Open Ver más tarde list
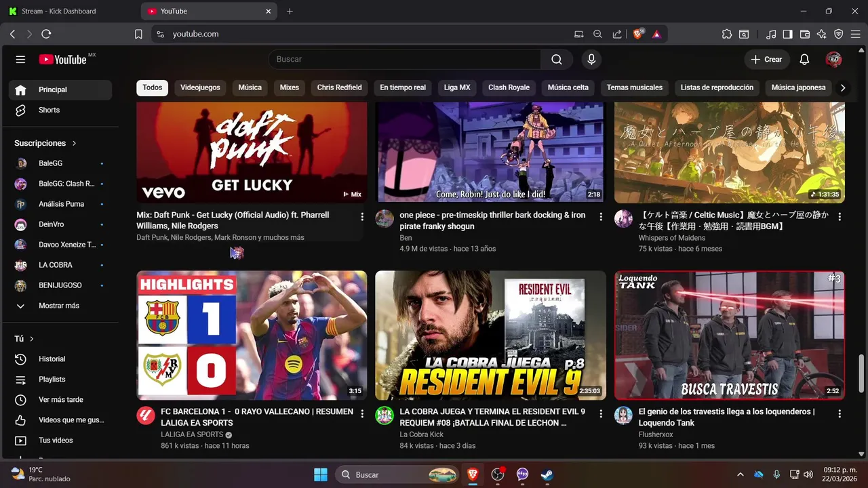Viewport: 868px width, 488px height. pyautogui.click(x=60, y=400)
